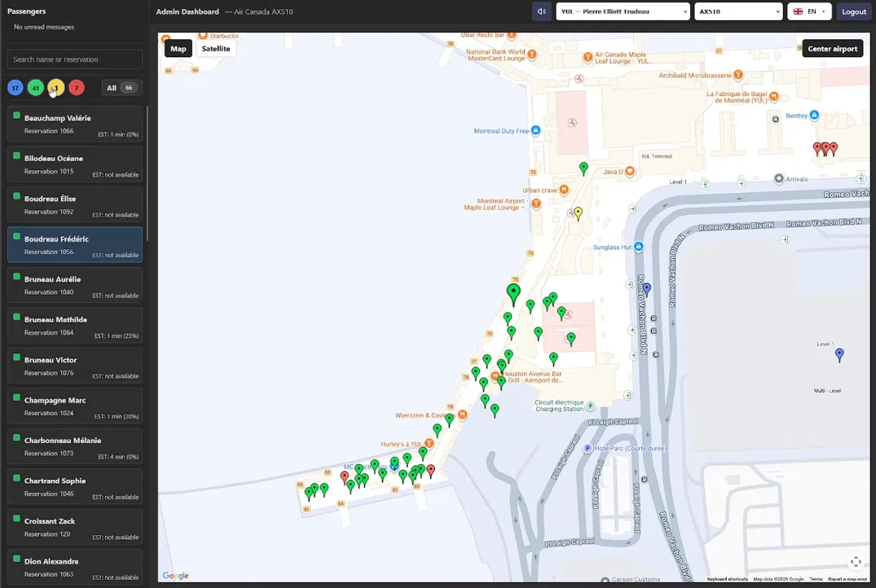Click the Starbucks marker
Viewport: 876px width, 588px height.
pyautogui.click(x=204, y=36)
